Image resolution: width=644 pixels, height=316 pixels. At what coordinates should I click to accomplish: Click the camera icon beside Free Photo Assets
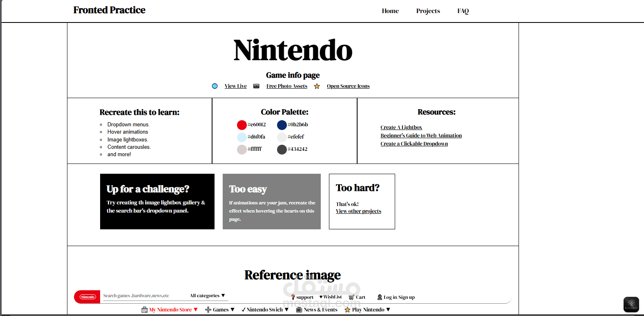pos(256,86)
